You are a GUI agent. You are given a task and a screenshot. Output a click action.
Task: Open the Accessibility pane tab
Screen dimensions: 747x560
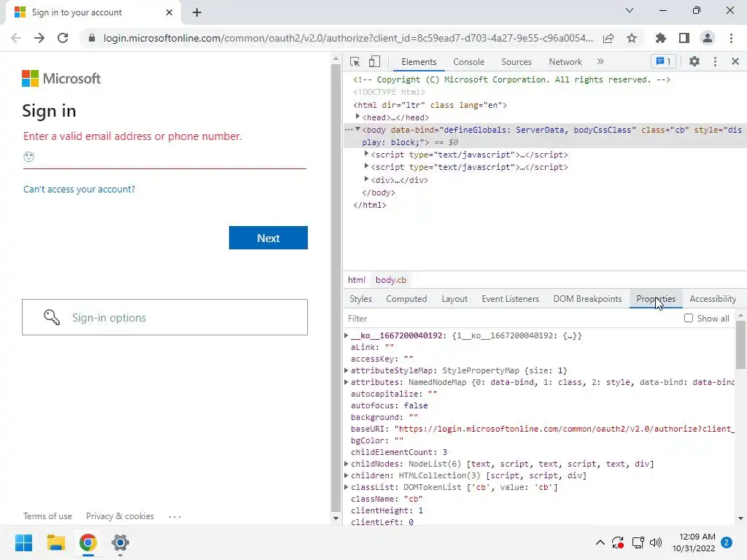click(x=713, y=298)
